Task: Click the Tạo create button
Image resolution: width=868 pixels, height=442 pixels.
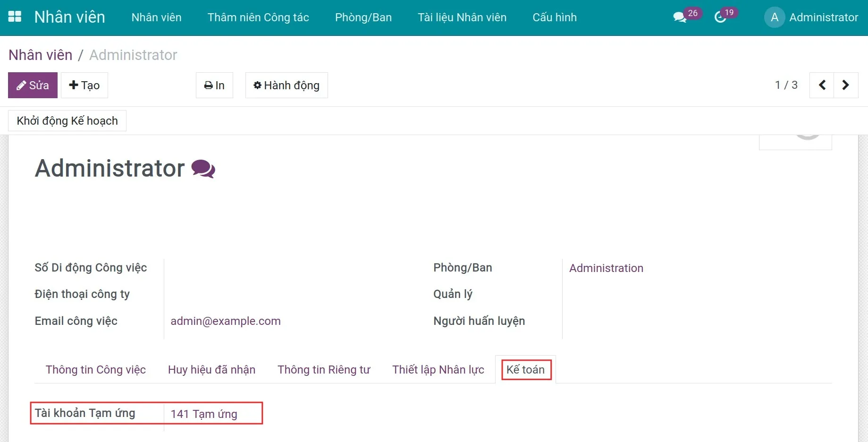Action: click(x=84, y=85)
